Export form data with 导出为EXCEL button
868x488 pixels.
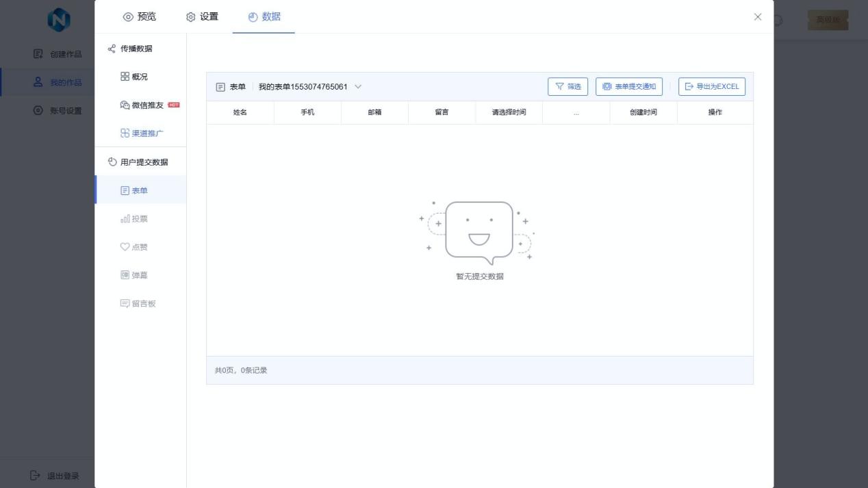(x=711, y=86)
